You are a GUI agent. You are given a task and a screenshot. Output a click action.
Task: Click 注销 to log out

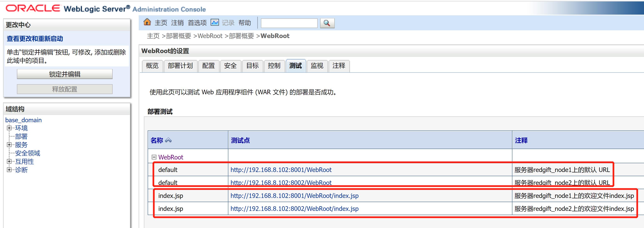pos(177,23)
